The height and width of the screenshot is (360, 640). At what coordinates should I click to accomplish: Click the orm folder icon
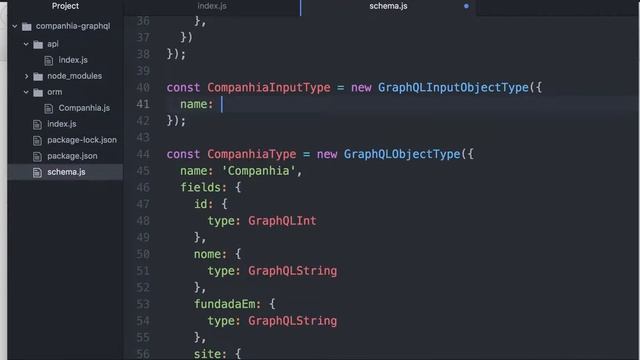[x=38, y=92]
